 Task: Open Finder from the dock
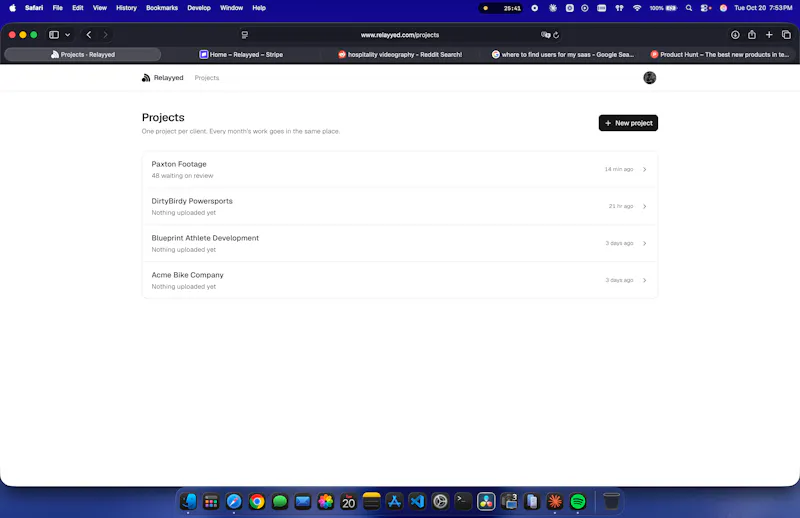pyautogui.click(x=188, y=502)
